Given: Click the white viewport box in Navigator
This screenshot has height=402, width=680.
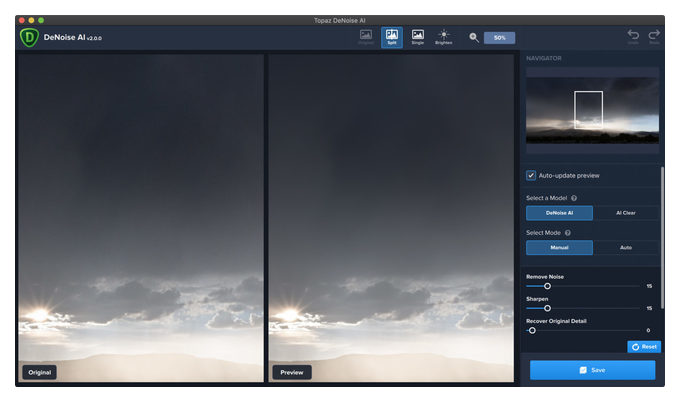Looking at the screenshot, I should pos(588,110).
